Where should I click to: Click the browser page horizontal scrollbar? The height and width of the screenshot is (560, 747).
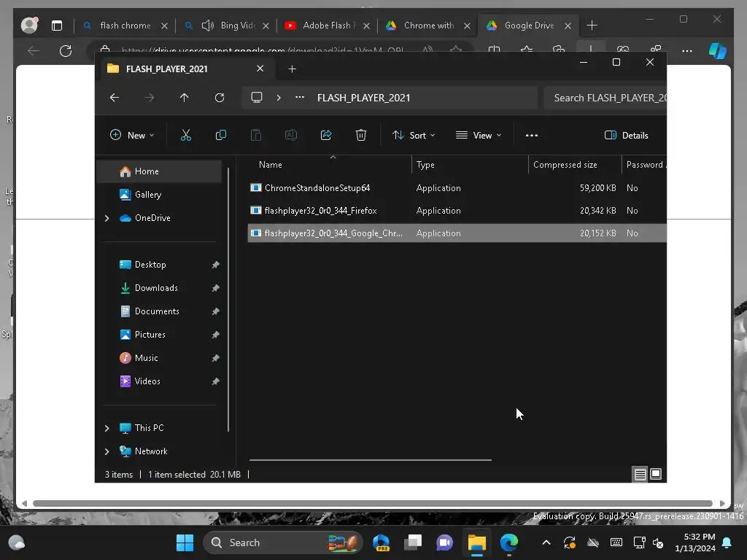coord(373,504)
